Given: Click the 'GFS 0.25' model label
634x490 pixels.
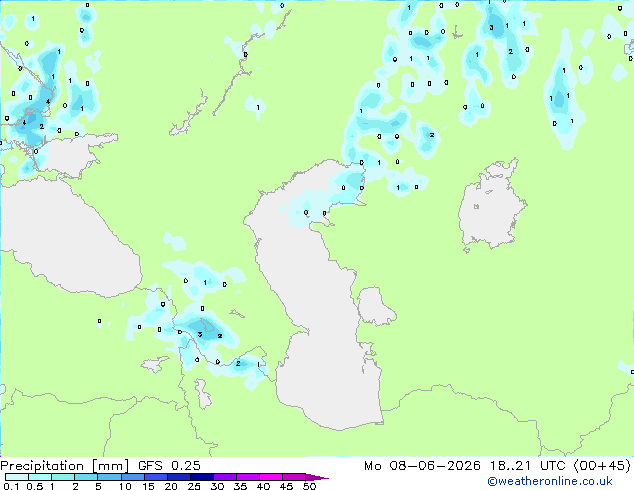Looking at the screenshot, I should click(169, 466).
